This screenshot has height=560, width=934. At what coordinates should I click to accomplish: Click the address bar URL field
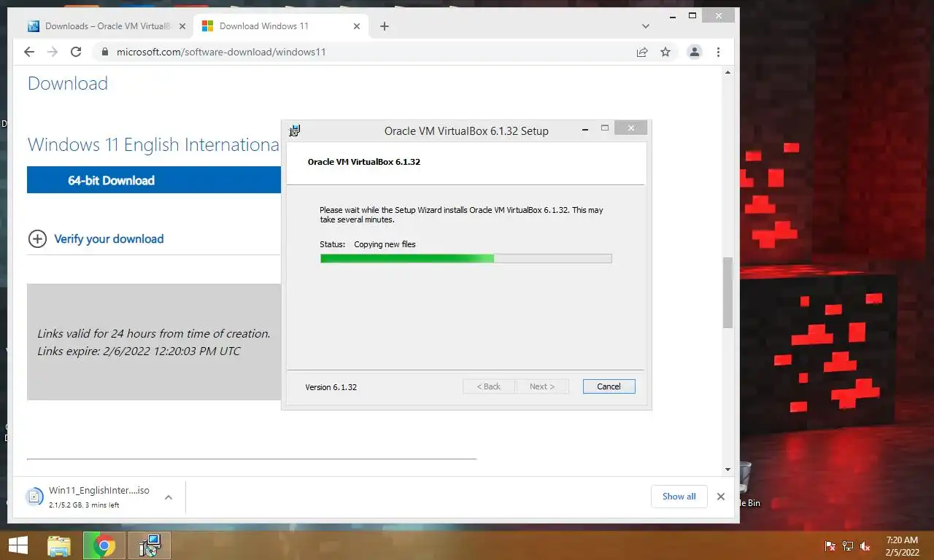tap(365, 52)
